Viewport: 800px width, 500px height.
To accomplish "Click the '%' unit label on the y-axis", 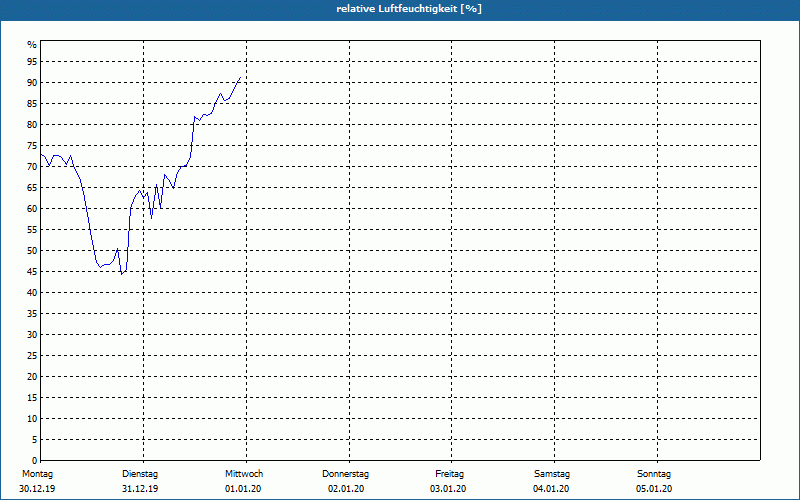I will click(x=32, y=45).
